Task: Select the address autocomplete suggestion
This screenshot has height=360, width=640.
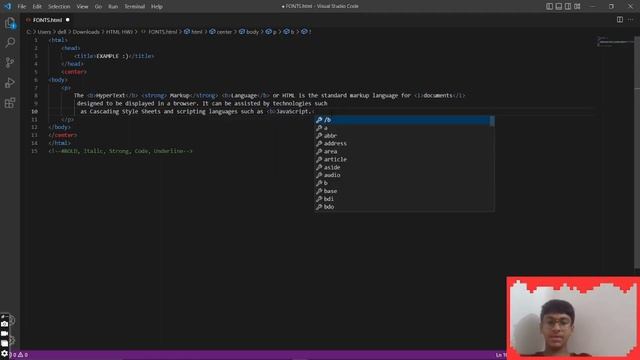Action: (404, 144)
